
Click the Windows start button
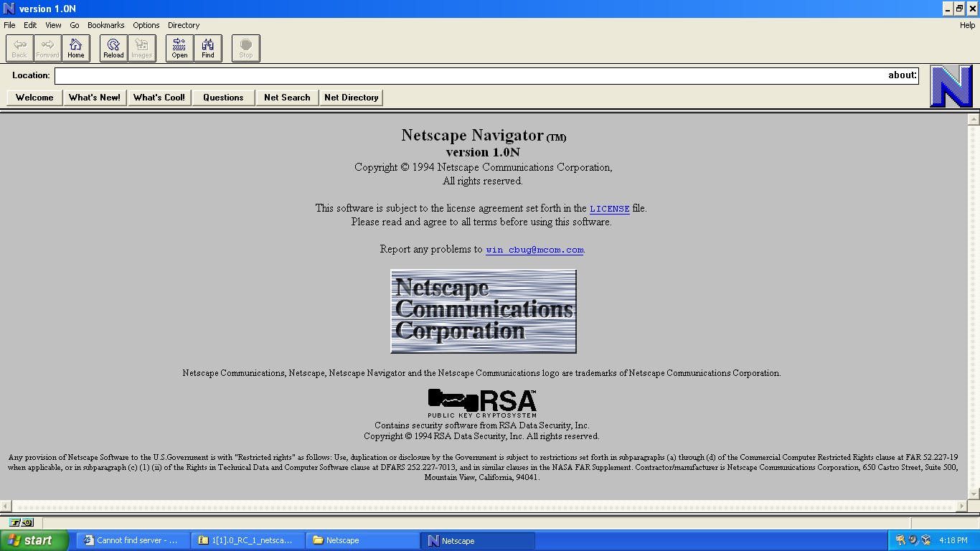tap(34, 540)
